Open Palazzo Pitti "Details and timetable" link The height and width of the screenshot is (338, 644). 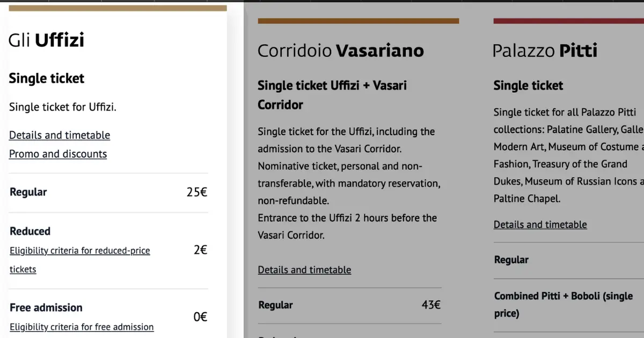click(540, 225)
